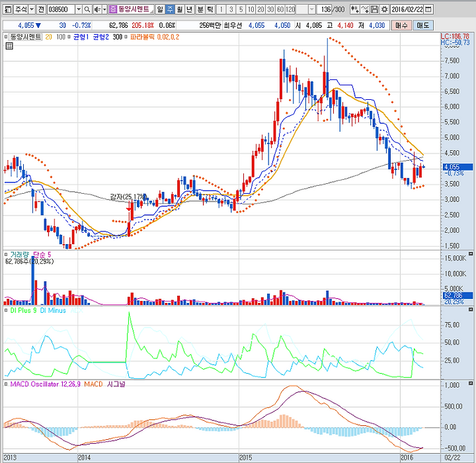Select the 5 interval button
The image size is (476, 463).
click(241, 9)
